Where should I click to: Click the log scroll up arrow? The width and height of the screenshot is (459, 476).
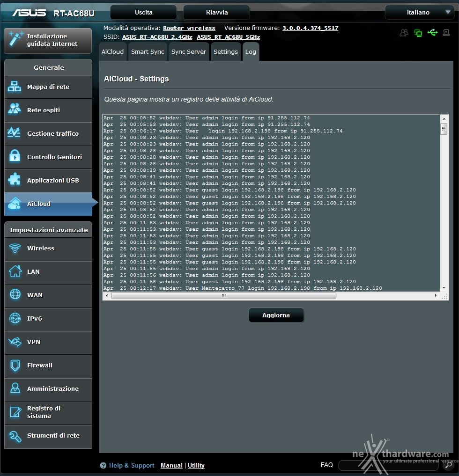(x=444, y=119)
